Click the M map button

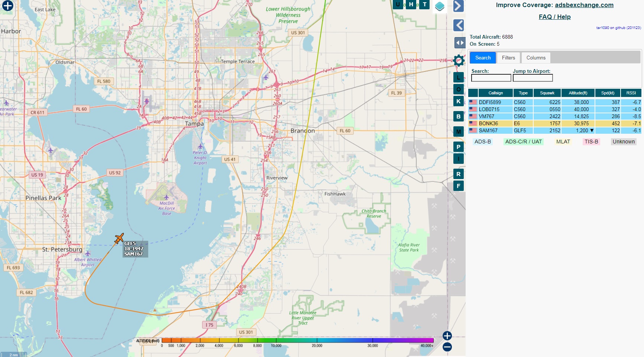pos(459,132)
